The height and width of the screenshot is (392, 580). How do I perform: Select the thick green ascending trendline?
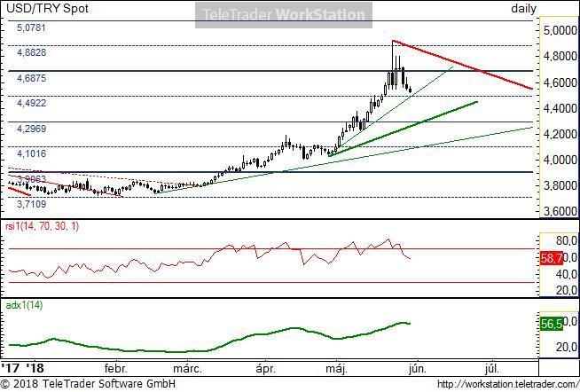point(404,129)
